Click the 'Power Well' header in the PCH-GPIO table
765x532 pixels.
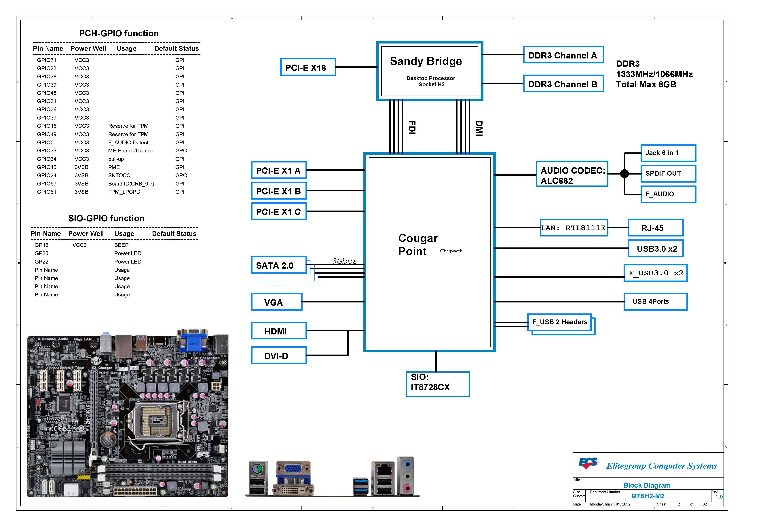[x=88, y=48]
